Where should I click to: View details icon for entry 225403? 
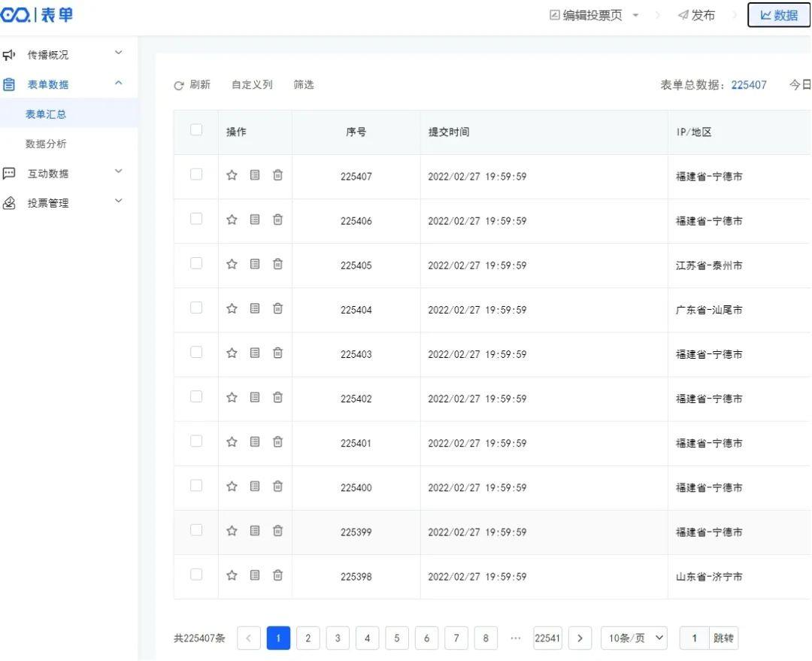[255, 353]
